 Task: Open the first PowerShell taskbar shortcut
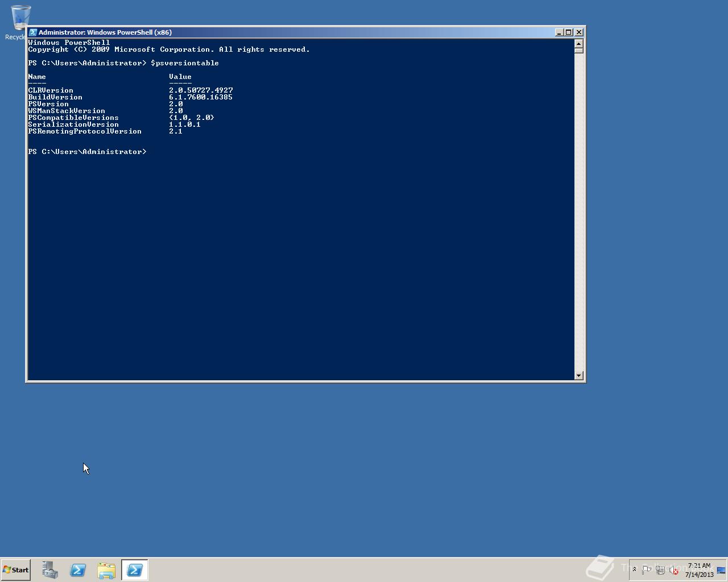coord(78,570)
